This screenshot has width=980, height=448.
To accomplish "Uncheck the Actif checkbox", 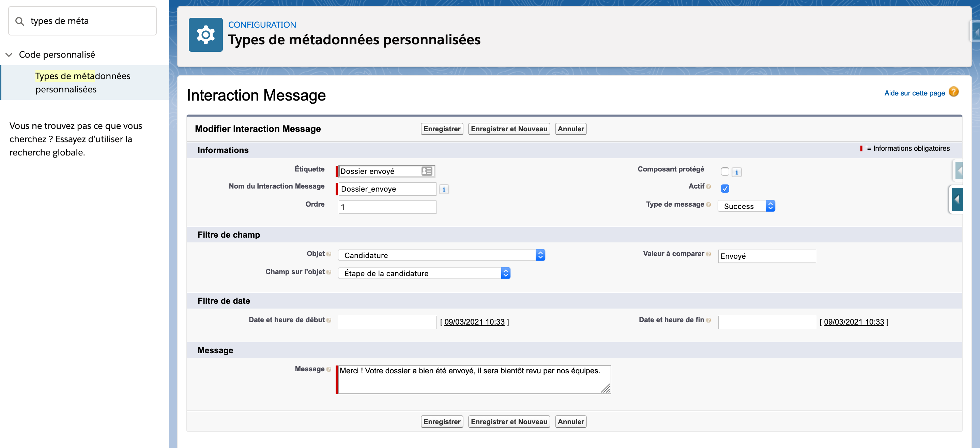I will pyautogui.click(x=724, y=189).
